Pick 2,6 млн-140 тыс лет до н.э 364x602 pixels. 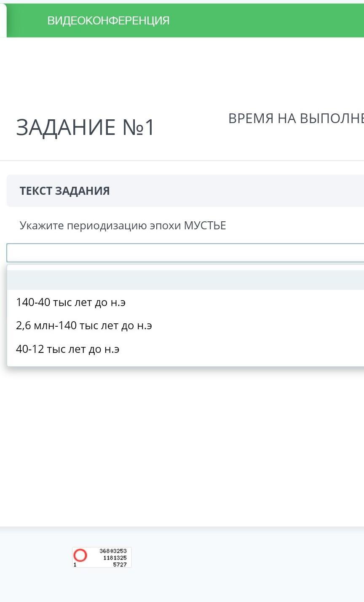84,325
